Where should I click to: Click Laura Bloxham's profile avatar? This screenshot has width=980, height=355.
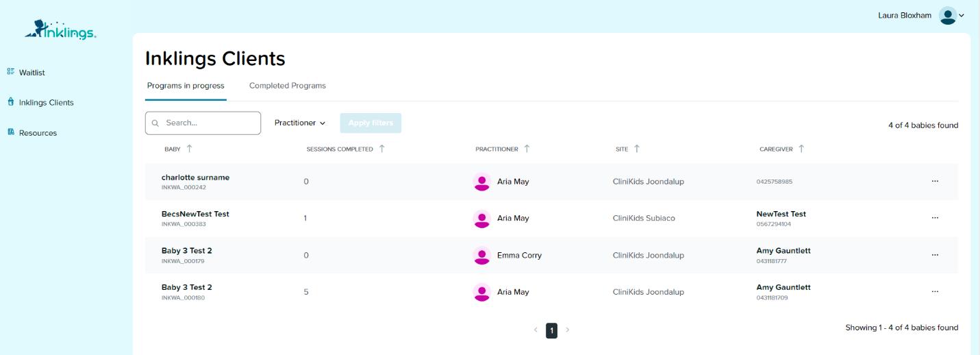[948, 16]
